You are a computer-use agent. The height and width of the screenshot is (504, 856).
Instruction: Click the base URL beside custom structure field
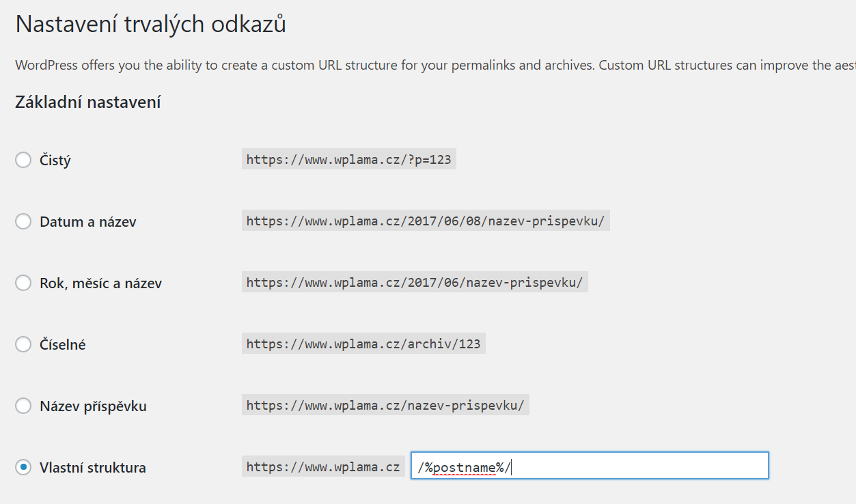(x=323, y=466)
